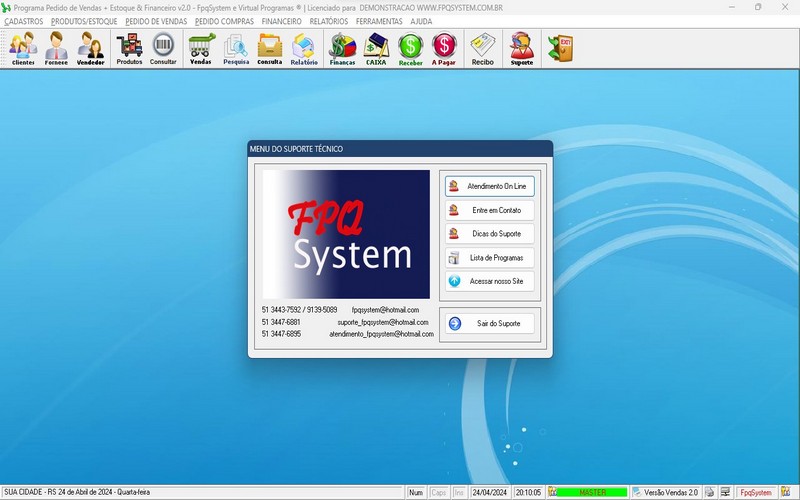Click the Fornece suppliers icon
This screenshot has height=500, width=800.
[x=57, y=48]
